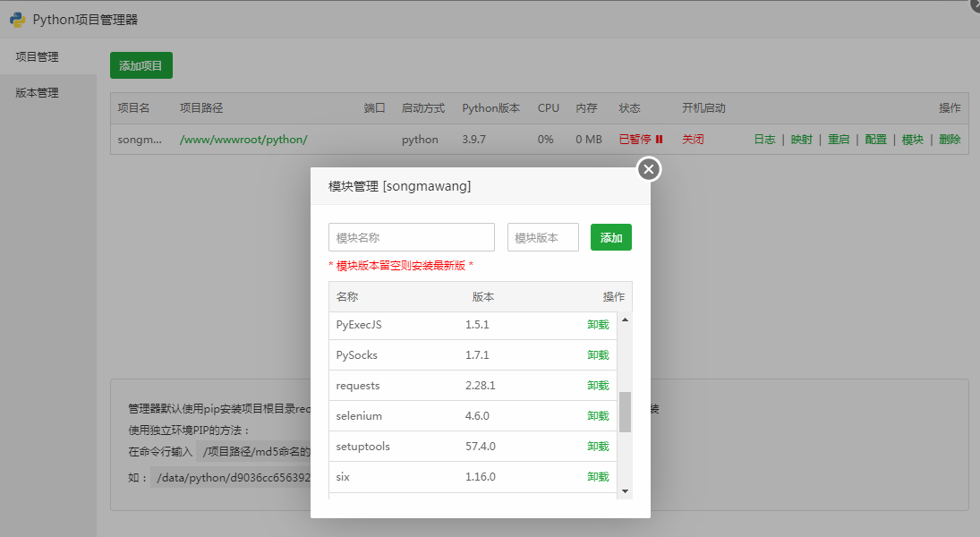Click the 内存 column header
The width and height of the screenshot is (980, 537).
(586, 108)
